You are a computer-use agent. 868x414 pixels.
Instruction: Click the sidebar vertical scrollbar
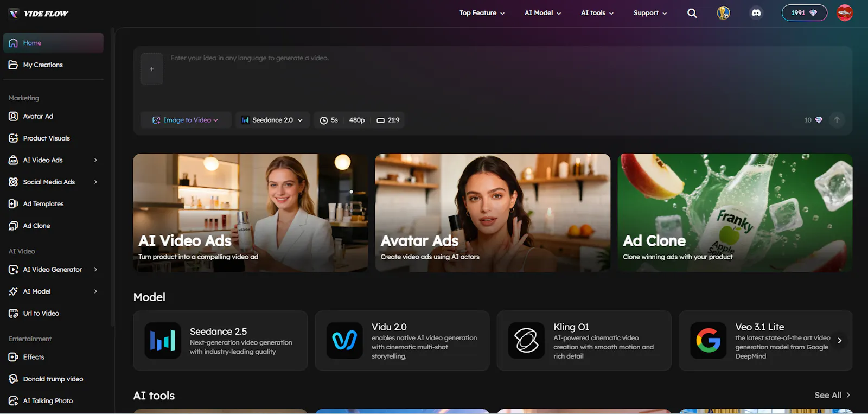(112, 177)
